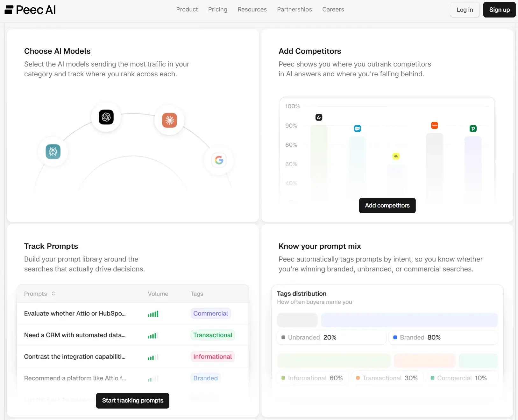518x420 pixels.
Task: Click the Commercial tag badge
Action: pyautogui.click(x=211, y=313)
